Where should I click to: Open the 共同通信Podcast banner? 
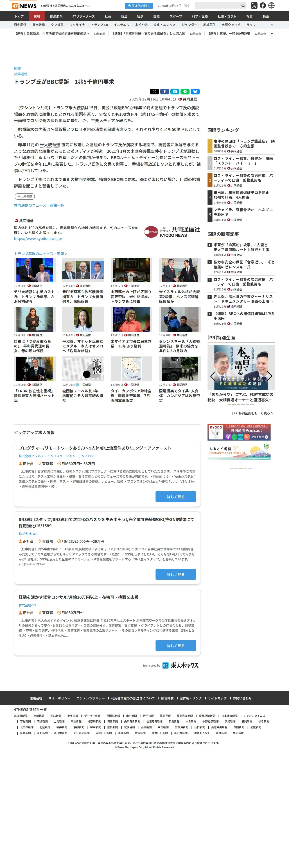[239, 432]
